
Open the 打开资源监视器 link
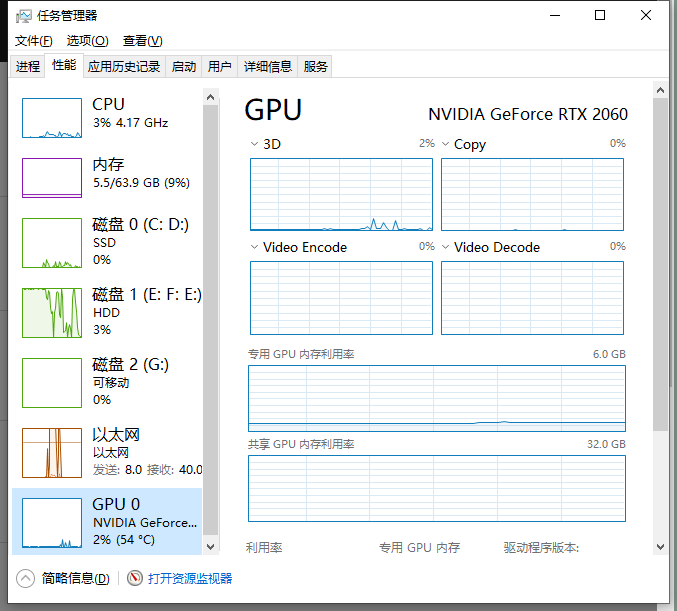[190, 578]
